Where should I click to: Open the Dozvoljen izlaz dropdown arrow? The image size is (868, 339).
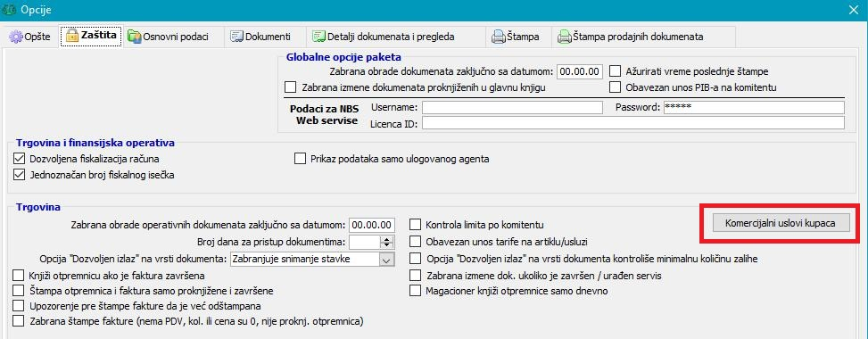(x=386, y=259)
